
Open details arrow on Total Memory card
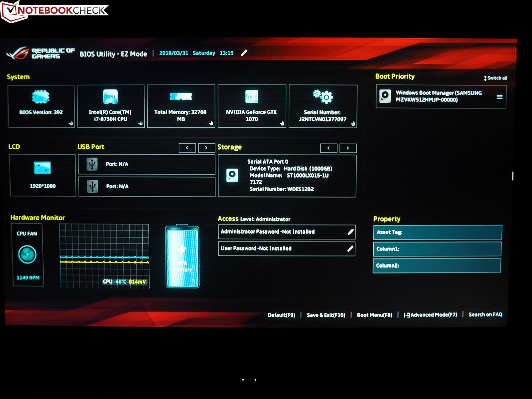tap(211, 123)
